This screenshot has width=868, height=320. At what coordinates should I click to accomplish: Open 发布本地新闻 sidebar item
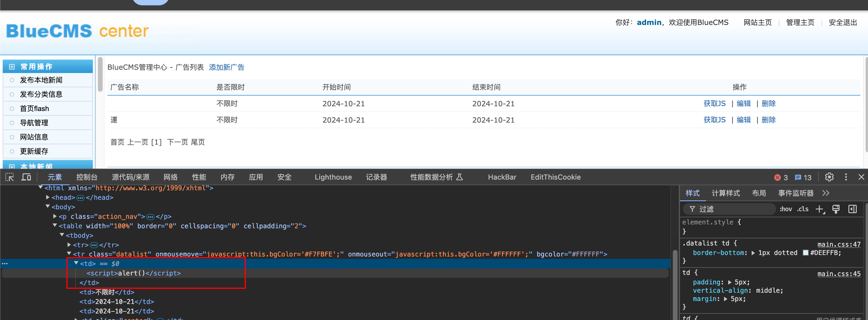(41, 80)
